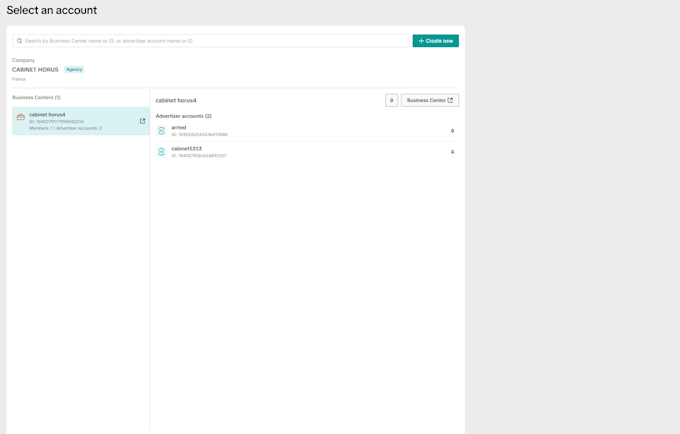Viewport: 680px width, 434px height.
Task: Click the small icon button beside Business Center
Action: pyautogui.click(x=391, y=100)
